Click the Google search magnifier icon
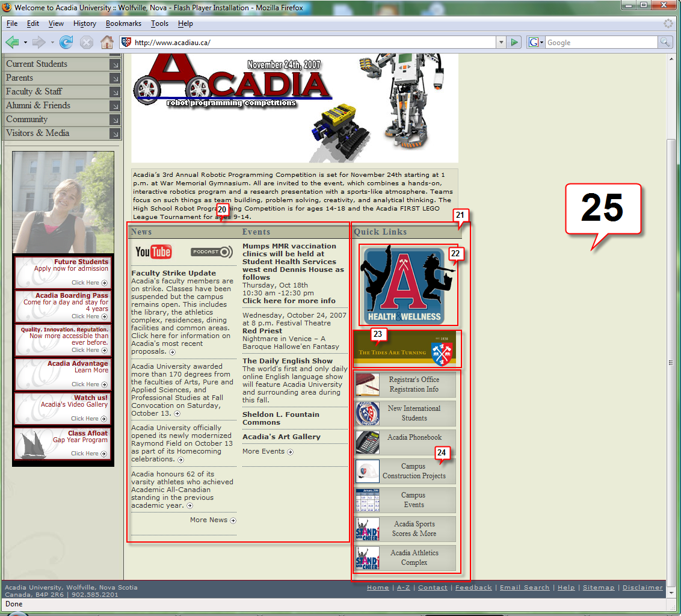The height and width of the screenshot is (616, 681). [665, 42]
